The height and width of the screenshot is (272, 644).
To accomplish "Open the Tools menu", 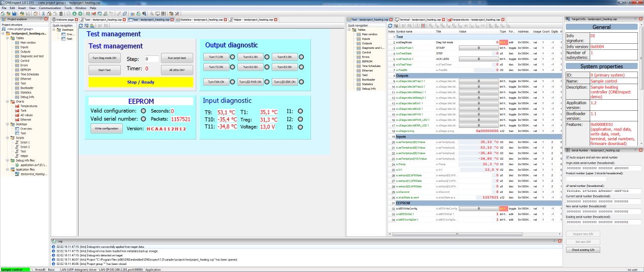I will (68, 8).
